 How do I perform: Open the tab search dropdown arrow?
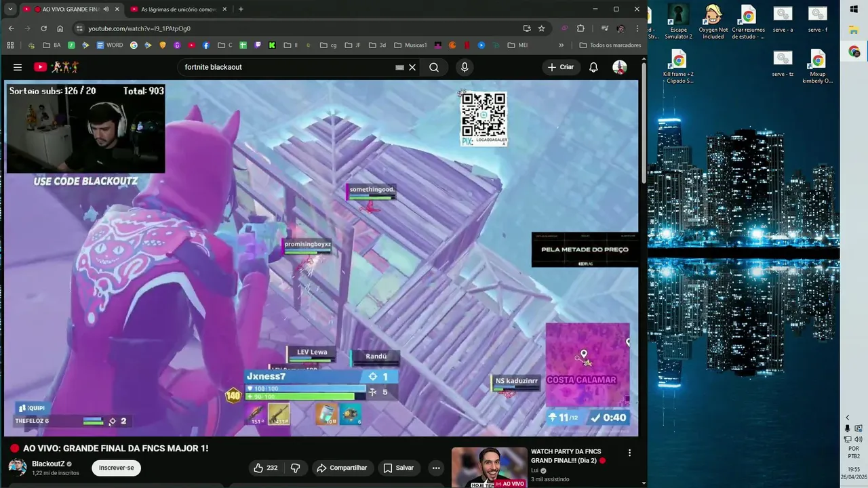pos(9,9)
